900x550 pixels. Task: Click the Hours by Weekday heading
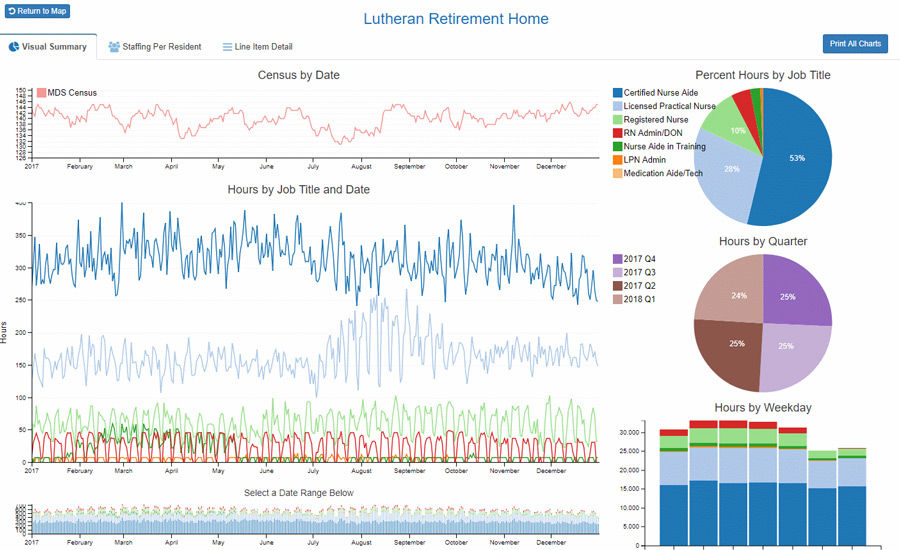pyautogui.click(x=763, y=408)
